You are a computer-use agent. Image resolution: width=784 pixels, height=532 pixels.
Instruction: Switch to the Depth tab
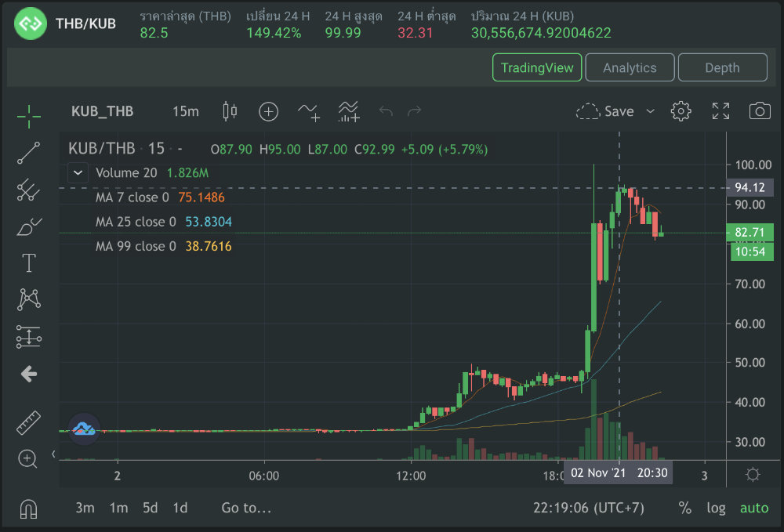722,67
